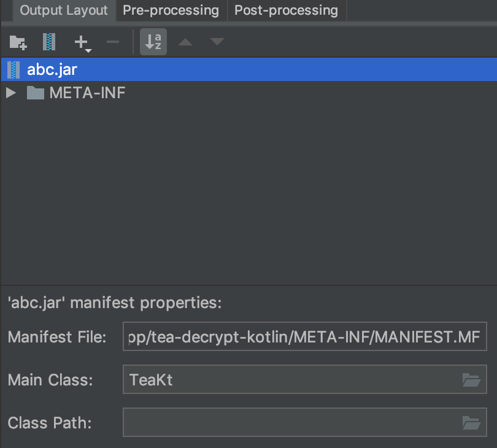Open the Post-processing tab
The height and width of the screenshot is (448, 497).
tap(286, 10)
